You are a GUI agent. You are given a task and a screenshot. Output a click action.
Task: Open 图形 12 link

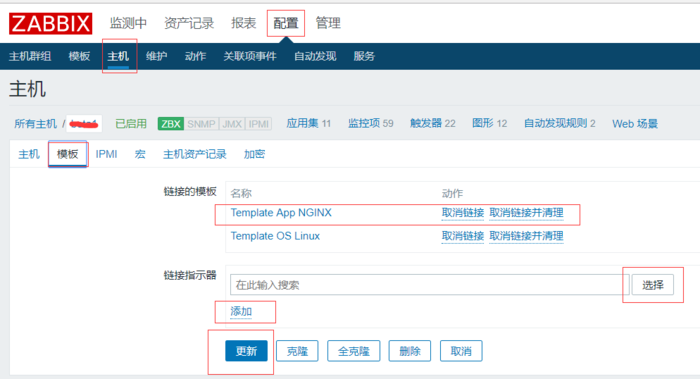coord(490,124)
